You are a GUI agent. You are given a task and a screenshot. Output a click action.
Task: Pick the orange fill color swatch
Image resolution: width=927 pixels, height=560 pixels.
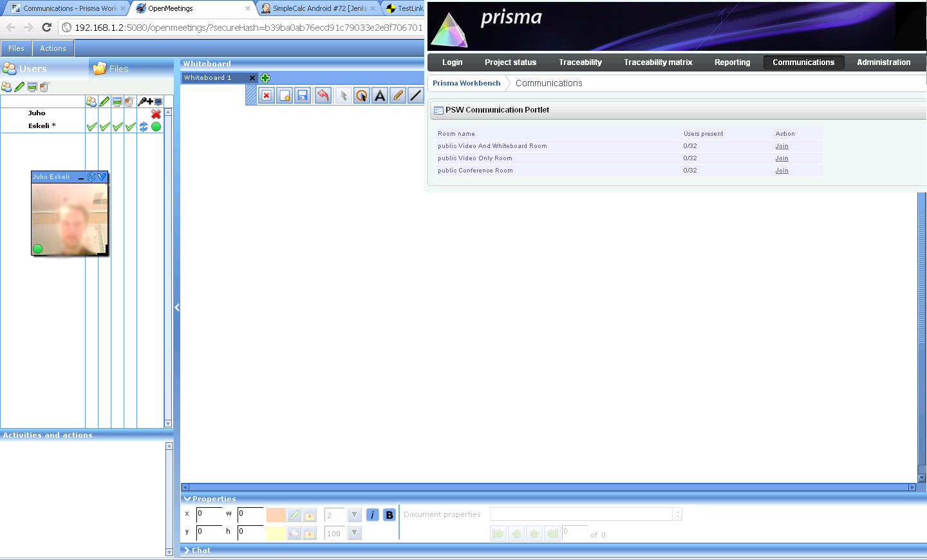[276, 514]
